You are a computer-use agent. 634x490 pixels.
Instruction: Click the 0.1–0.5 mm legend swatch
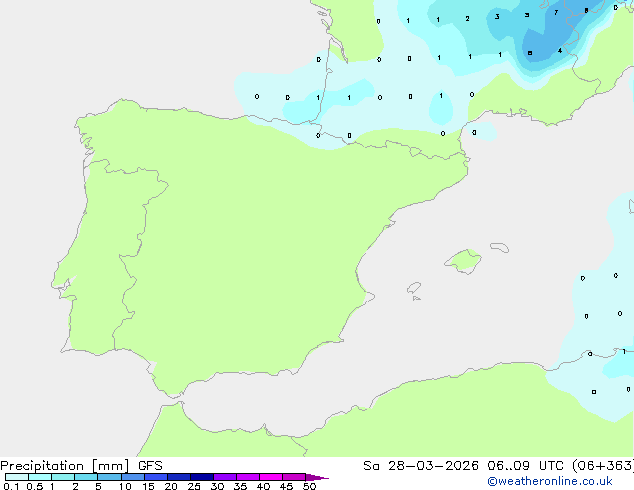pyautogui.click(x=17, y=477)
